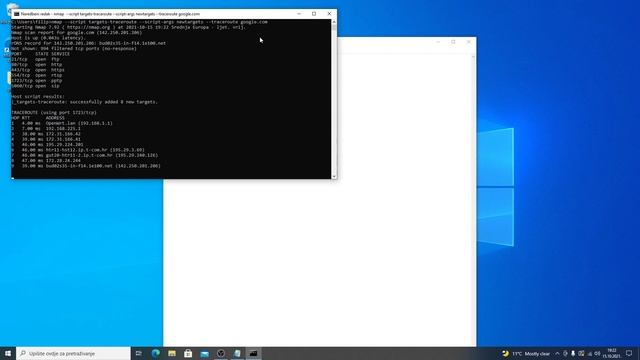Click the 'TRACEROUTE (using port 1723/tcp)' line
The image size is (640, 360).
54,112
